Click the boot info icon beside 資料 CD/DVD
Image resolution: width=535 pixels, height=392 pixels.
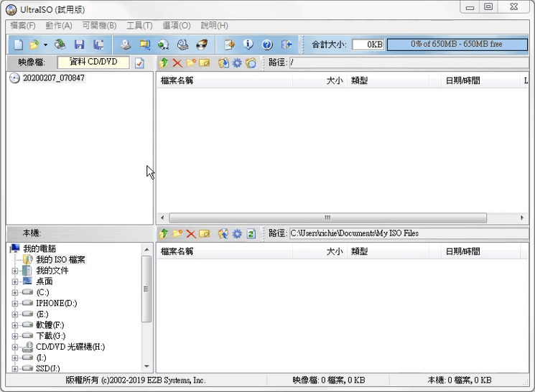[139, 62]
